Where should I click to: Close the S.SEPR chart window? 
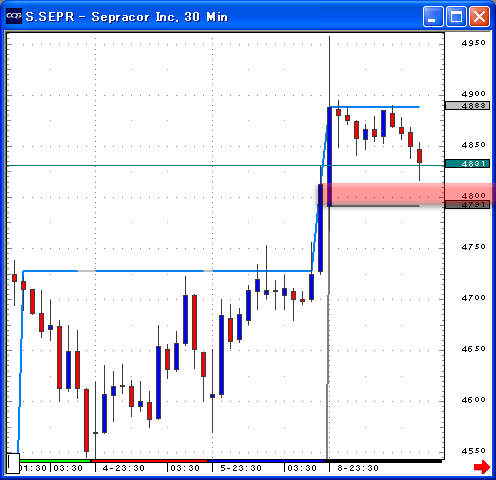[479, 16]
